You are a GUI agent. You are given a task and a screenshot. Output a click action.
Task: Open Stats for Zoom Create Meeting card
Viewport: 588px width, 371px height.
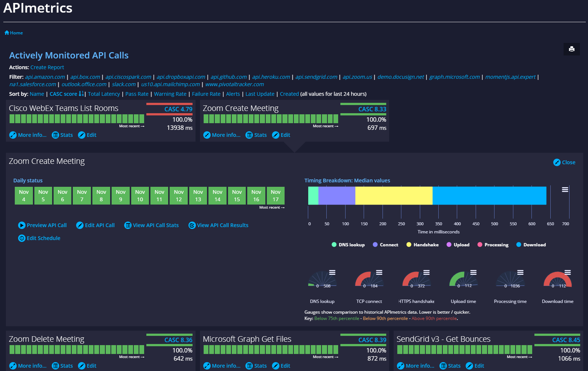tap(256, 135)
